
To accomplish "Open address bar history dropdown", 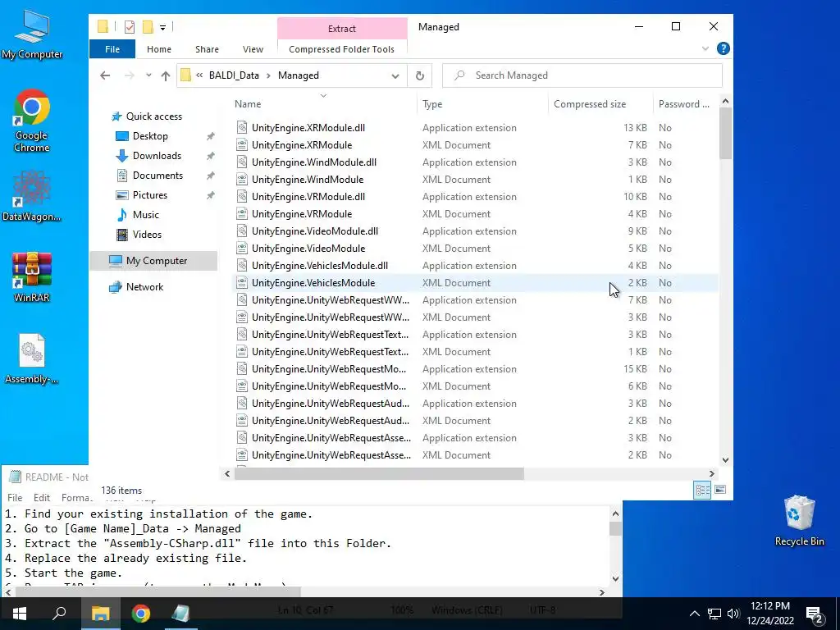I will click(395, 75).
